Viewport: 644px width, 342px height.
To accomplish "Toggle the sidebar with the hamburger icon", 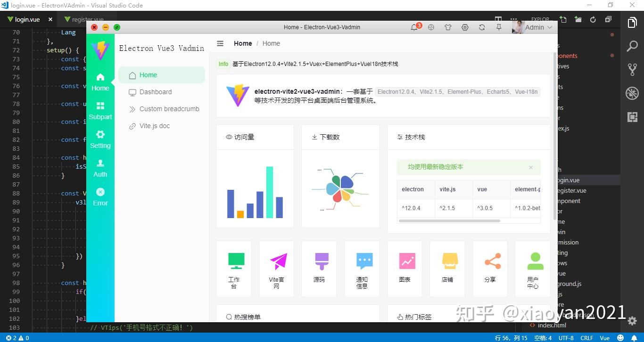I will (220, 43).
